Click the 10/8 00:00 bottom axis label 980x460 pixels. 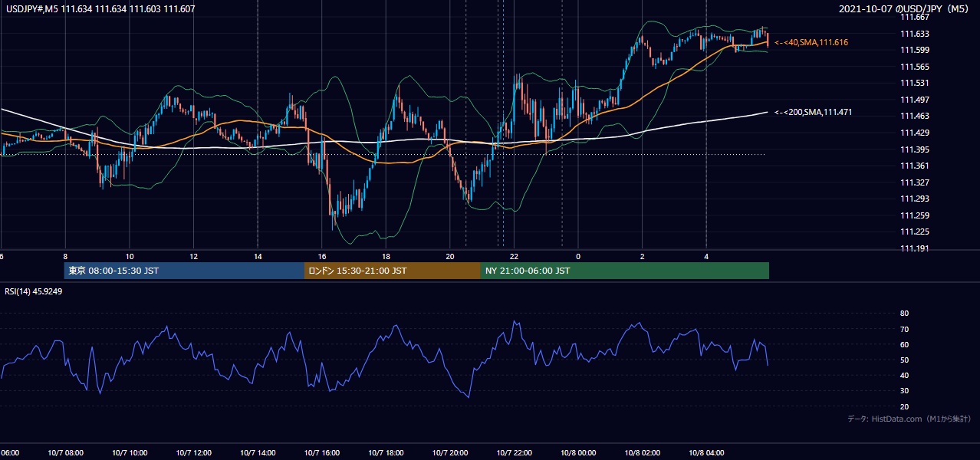[578, 453]
